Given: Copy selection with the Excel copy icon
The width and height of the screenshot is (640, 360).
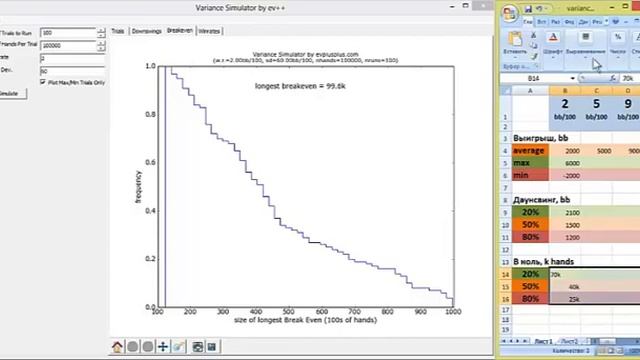Looking at the screenshot, I should (533, 46).
